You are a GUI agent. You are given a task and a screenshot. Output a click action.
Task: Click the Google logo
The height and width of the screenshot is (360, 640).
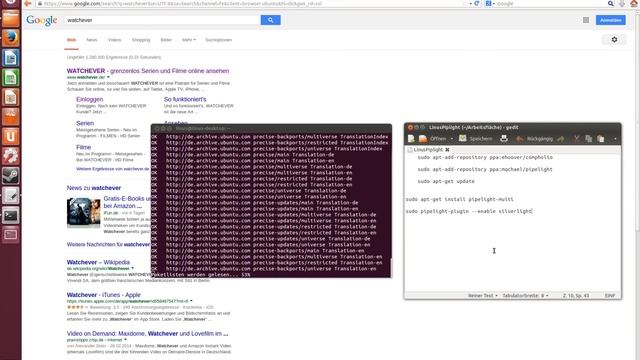[x=42, y=20]
